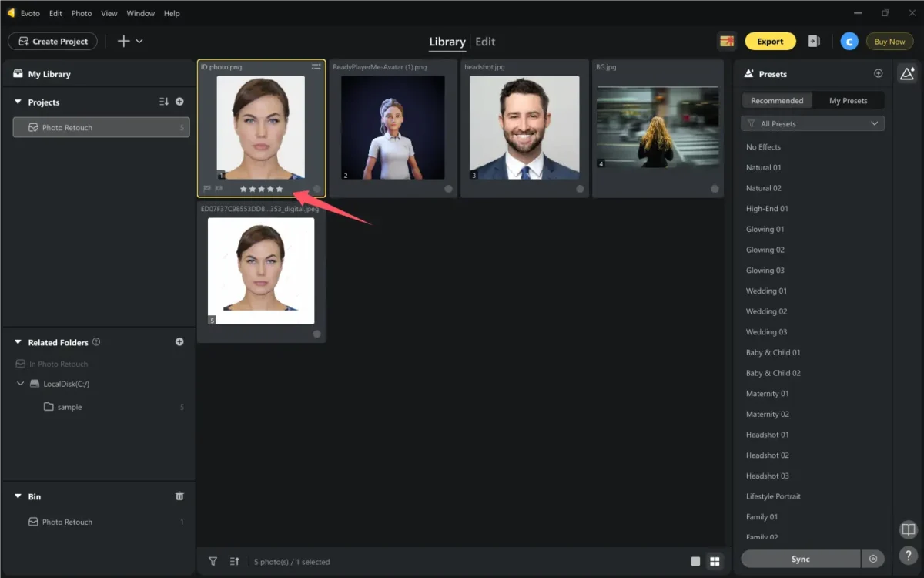Toggle selection circle on ReadyPlayerMe-Avatar thumbnail

click(448, 189)
